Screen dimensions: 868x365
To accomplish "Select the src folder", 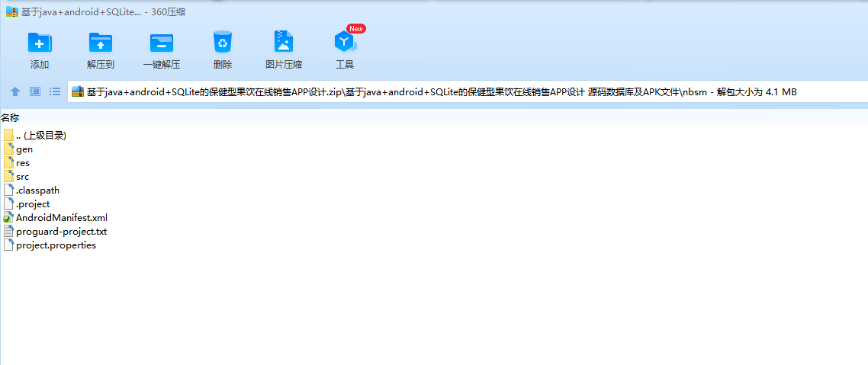I will point(17,177).
